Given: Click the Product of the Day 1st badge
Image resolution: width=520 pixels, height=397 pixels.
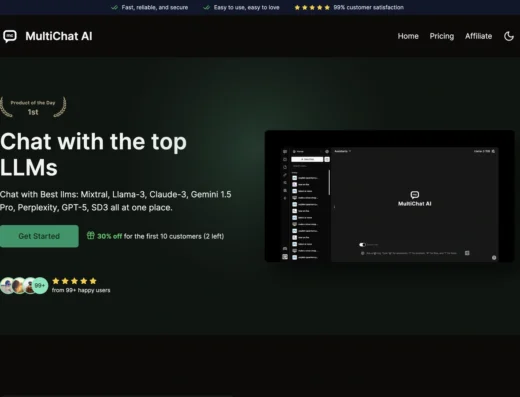Looking at the screenshot, I should (x=33, y=107).
